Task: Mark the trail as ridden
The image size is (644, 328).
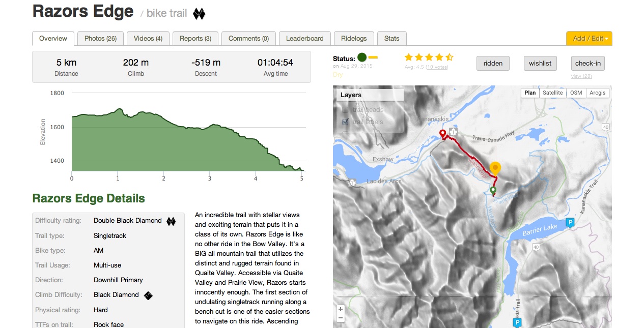Action: click(x=493, y=64)
